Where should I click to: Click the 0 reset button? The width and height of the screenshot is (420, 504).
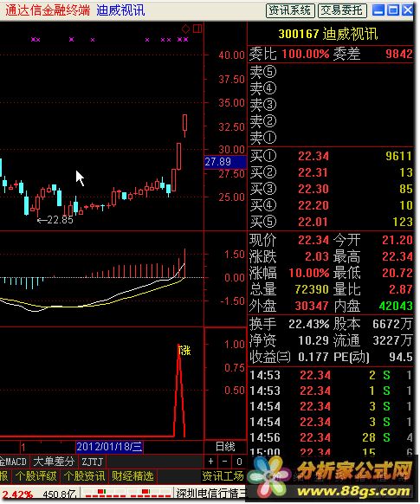pos(239,462)
